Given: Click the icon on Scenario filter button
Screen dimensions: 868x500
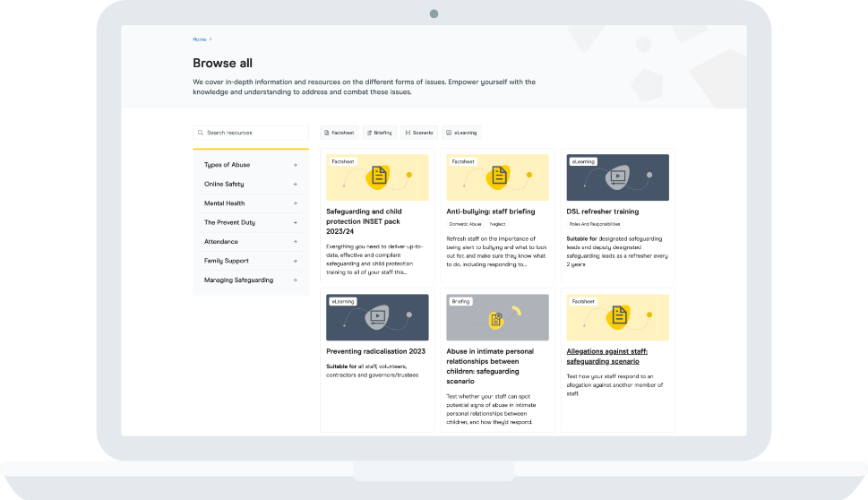Looking at the screenshot, I should (x=408, y=133).
